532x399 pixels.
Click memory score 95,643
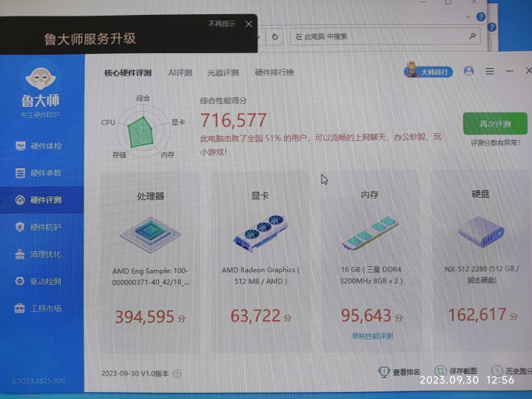[366, 315]
